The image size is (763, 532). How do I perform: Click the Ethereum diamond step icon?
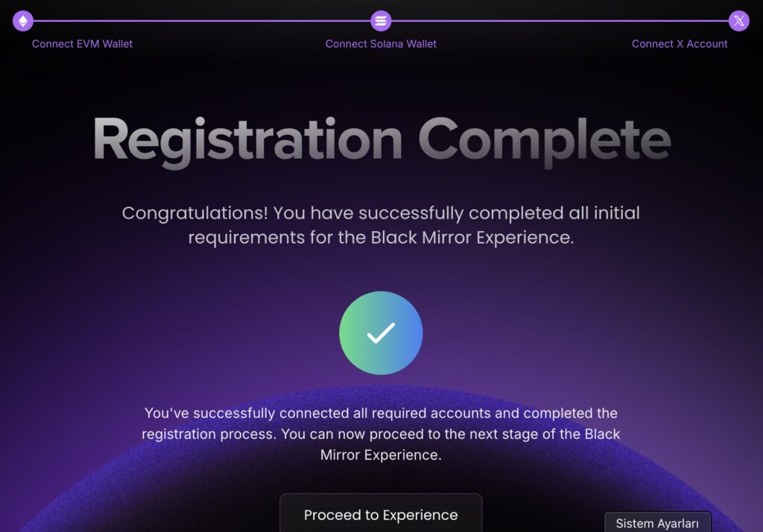pos(23,21)
